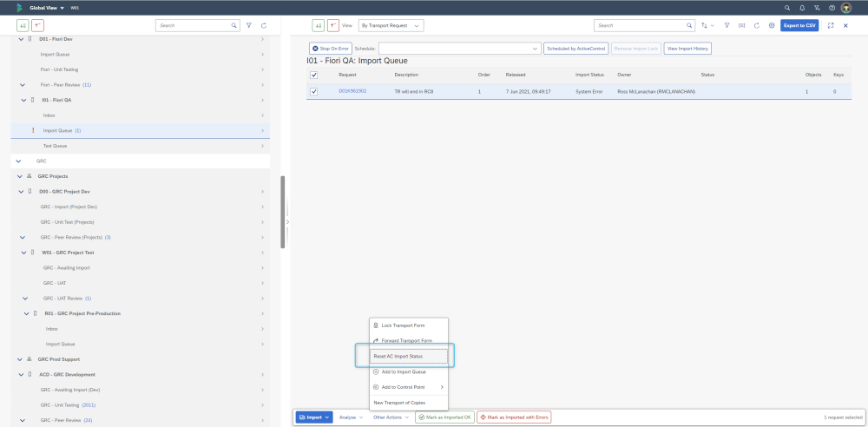Collapse the ACD - GRC Development node

tap(23, 374)
